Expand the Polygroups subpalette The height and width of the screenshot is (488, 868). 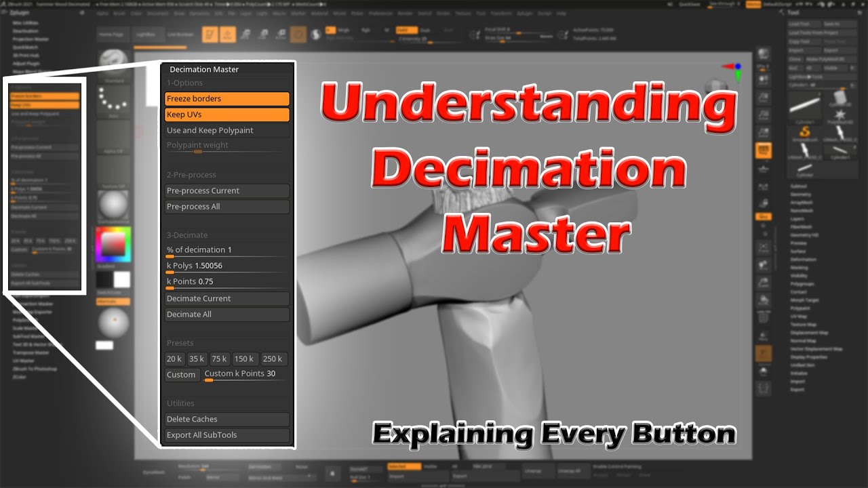tap(802, 284)
